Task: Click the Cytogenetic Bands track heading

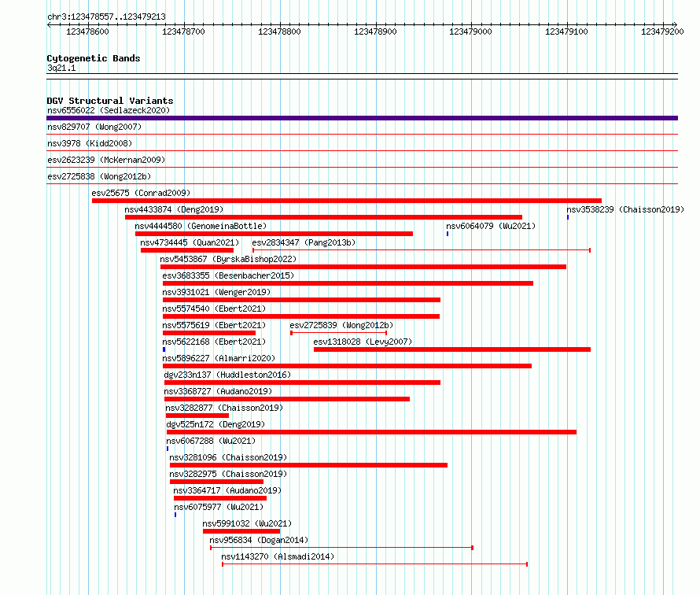Action: 94,58
